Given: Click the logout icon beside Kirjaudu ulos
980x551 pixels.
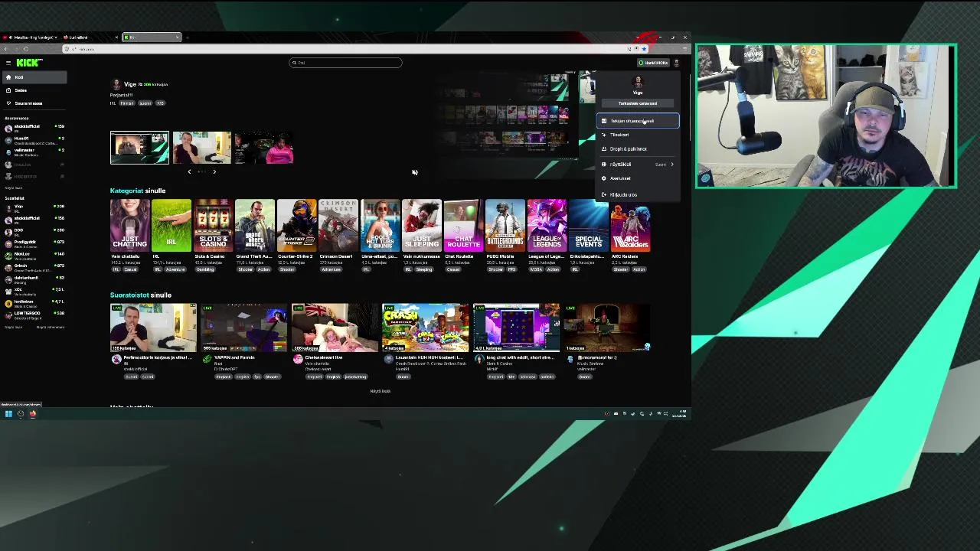Looking at the screenshot, I should tap(604, 195).
